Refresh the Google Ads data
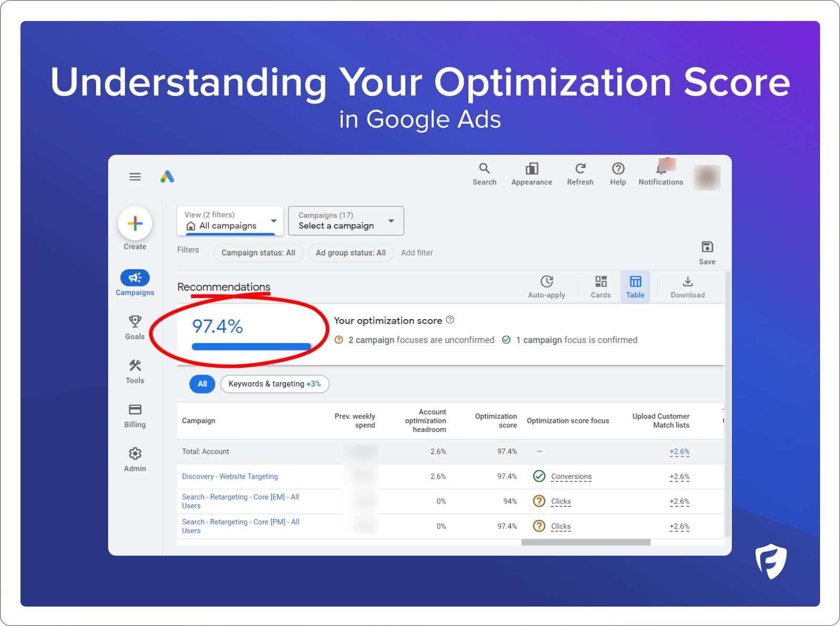Viewport: 840px width, 626px height. (580, 174)
